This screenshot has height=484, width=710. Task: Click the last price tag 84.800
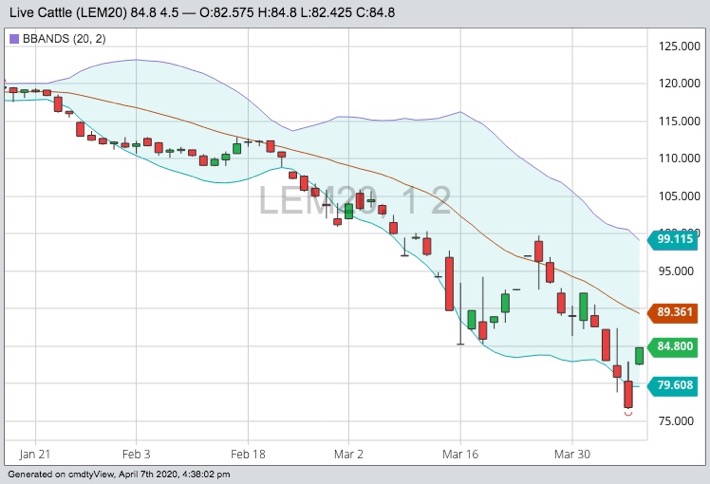tap(673, 346)
